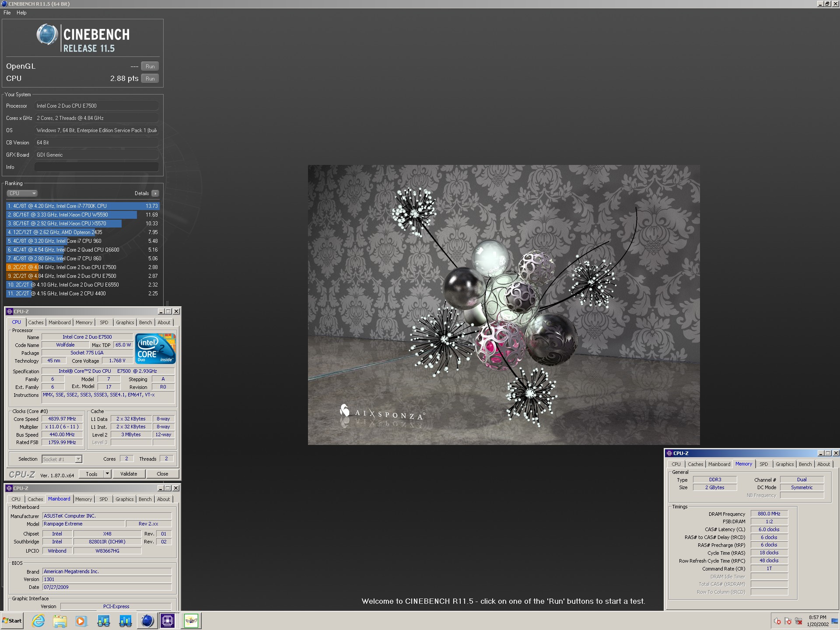840x630 pixels.
Task: Open the Ranking CPU dropdown
Action: 22,193
